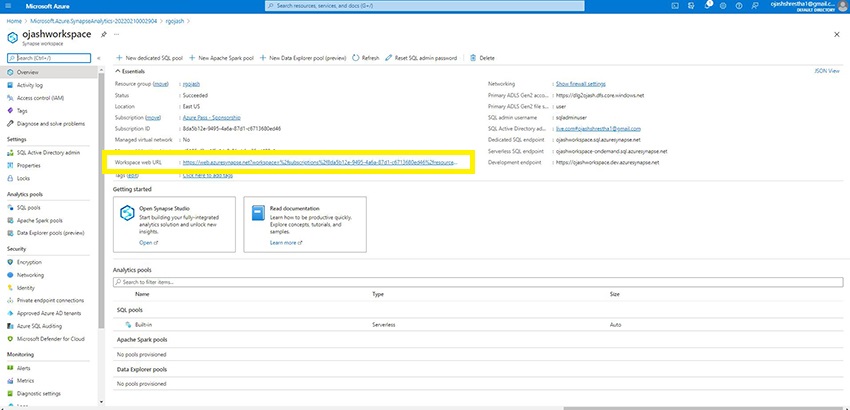
Task: Click Learn more on documentation card
Action: [286, 243]
